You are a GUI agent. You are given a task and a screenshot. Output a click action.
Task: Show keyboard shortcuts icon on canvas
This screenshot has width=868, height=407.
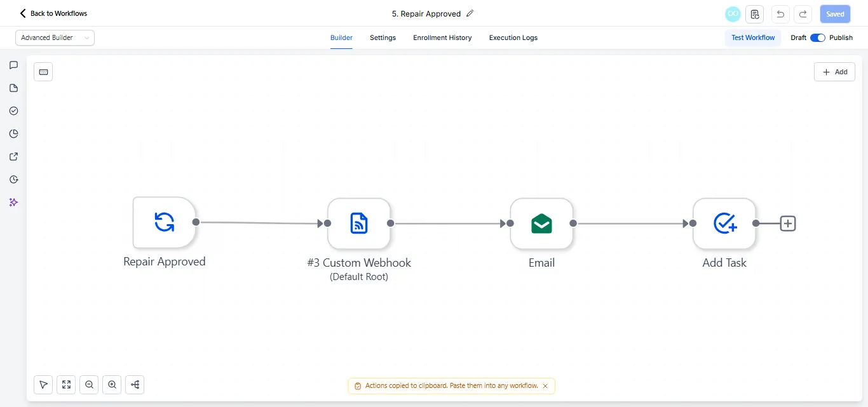point(43,72)
